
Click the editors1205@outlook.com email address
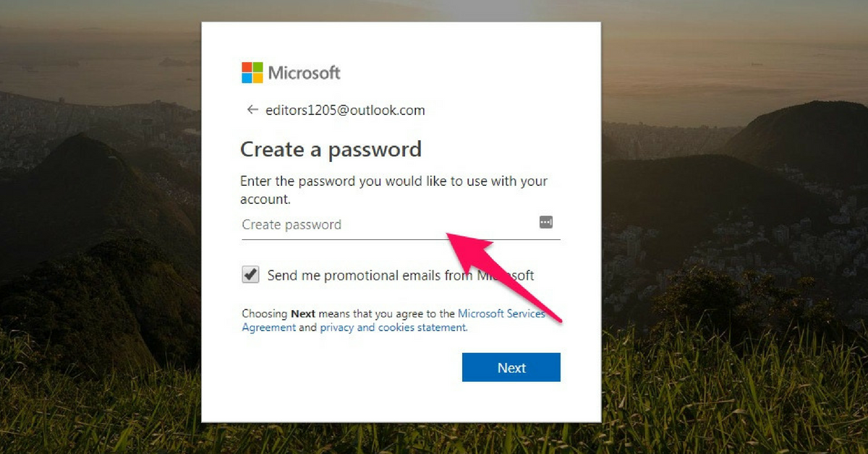345,111
